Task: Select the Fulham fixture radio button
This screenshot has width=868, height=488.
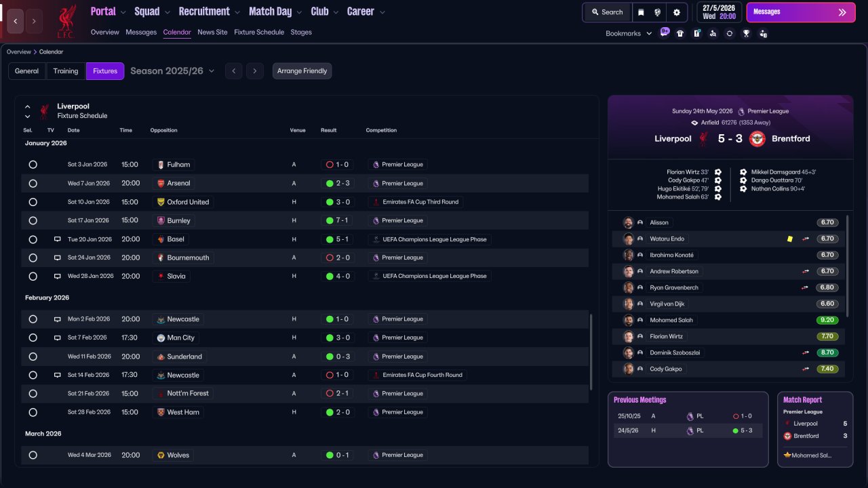Action: point(33,165)
